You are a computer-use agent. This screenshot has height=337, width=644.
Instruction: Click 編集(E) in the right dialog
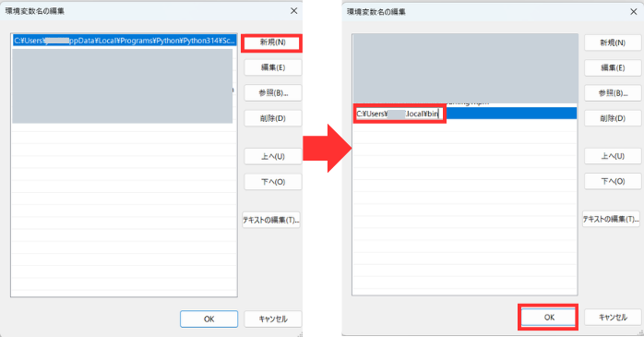pyautogui.click(x=613, y=67)
